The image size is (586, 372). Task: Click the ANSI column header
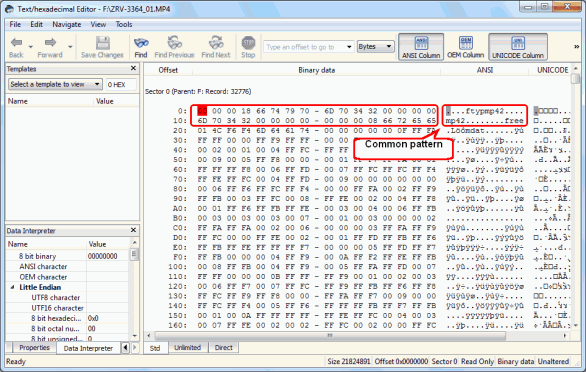tap(485, 70)
